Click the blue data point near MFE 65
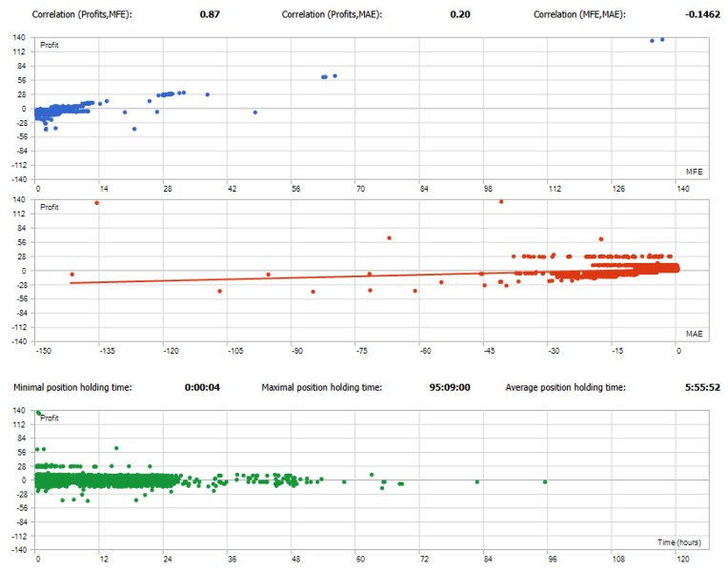Viewport: 728px width, 572px height. tap(334, 75)
